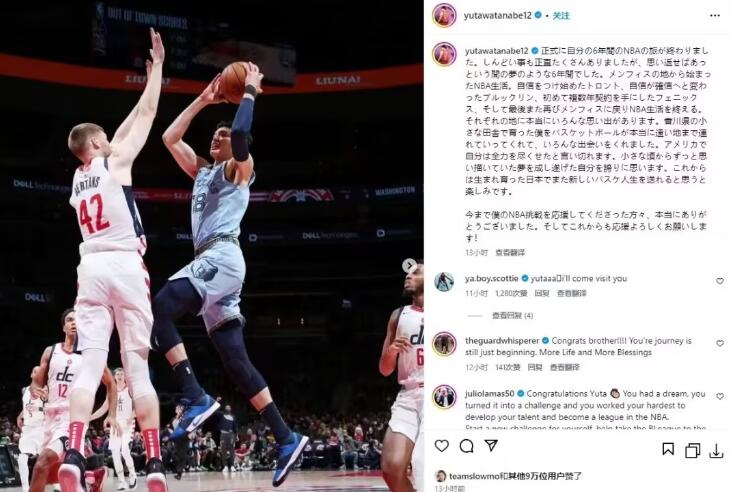The width and height of the screenshot is (730, 492).
Task: Go to next photo with carousel arrow
Action: point(409,266)
